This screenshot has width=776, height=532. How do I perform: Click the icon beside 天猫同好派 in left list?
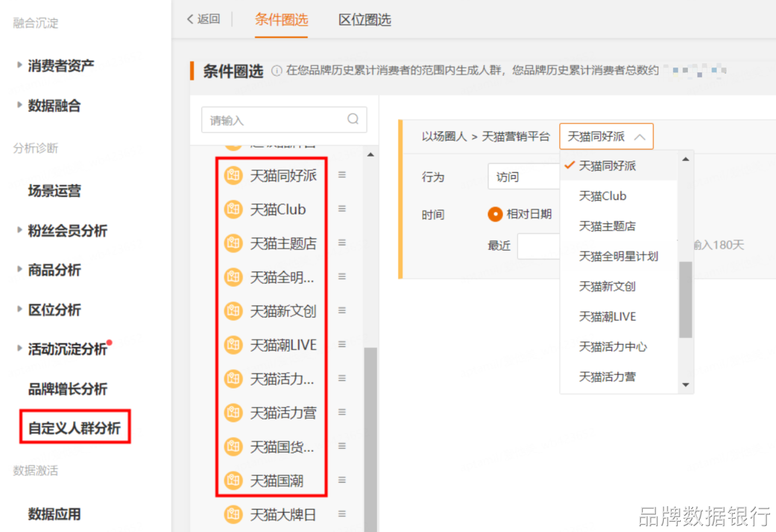[x=233, y=176]
